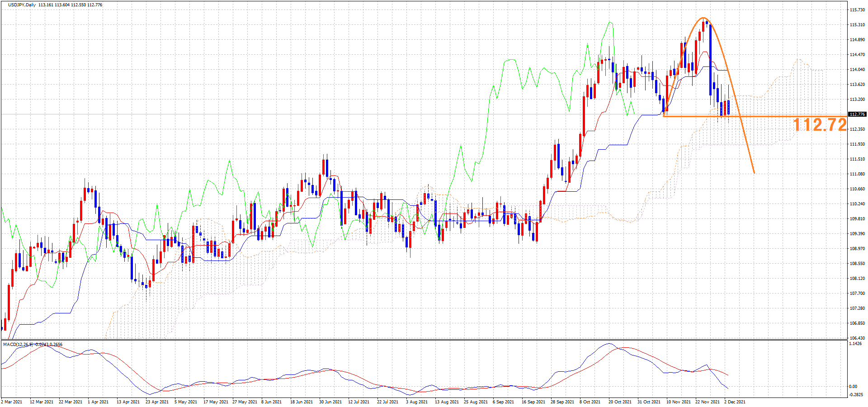The image size is (868, 407).
Task: Click the 110.240 price axis label
Action: tap(857, 204)
